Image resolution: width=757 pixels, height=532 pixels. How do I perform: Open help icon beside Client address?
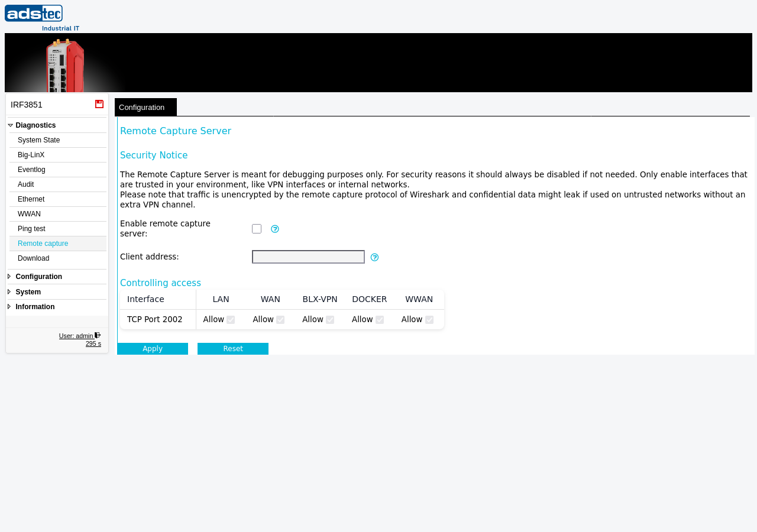click(374, 257)
